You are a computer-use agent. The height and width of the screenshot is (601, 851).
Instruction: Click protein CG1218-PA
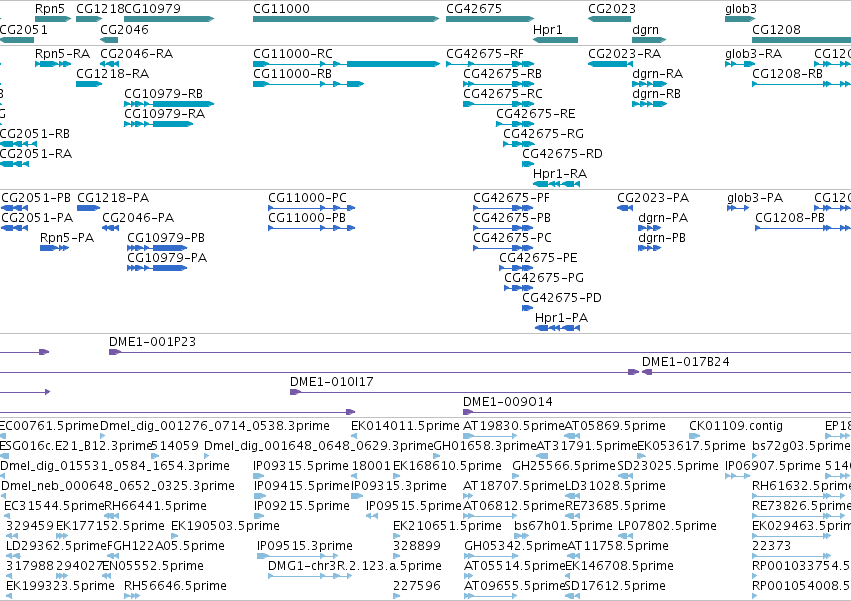[x=88, y=208]
